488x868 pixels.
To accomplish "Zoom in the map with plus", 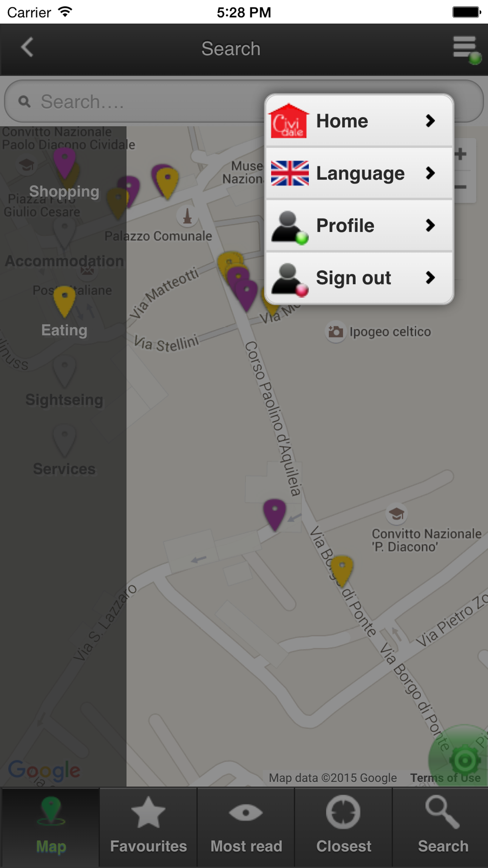I will [460, 155].
